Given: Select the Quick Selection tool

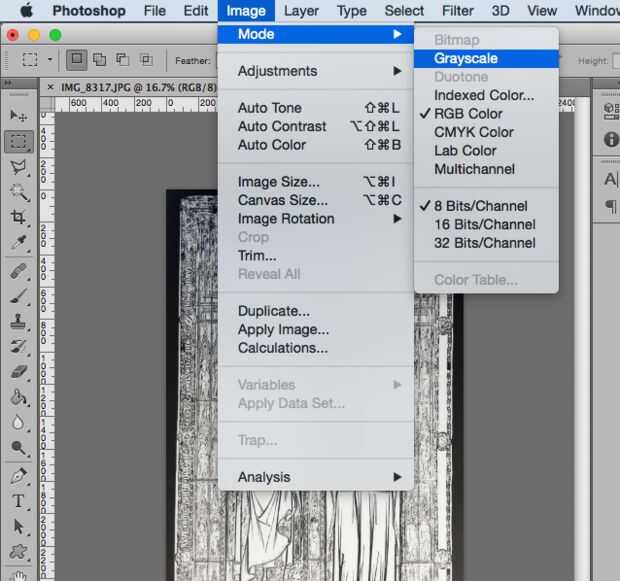Looking at the screenshot, I should [x=19, y=193].
